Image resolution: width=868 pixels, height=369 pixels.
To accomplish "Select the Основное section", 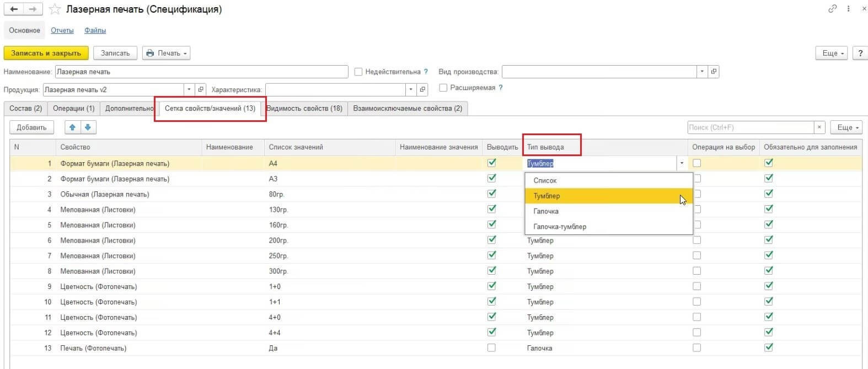I will [x=24, y=30].
